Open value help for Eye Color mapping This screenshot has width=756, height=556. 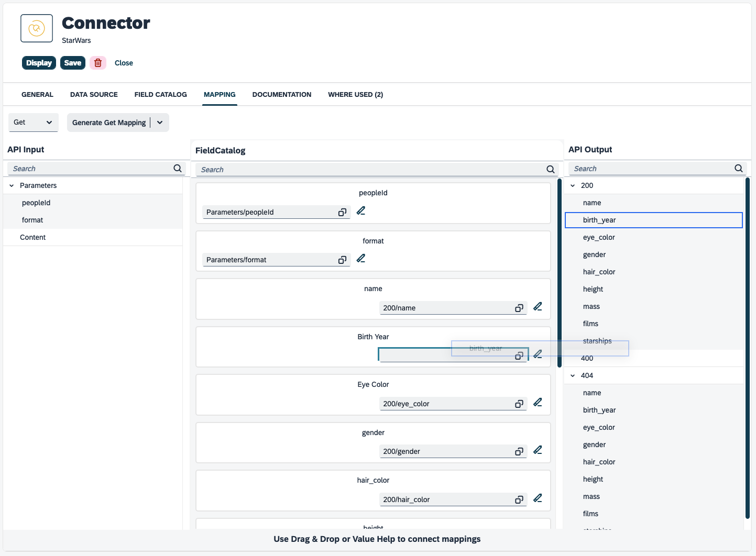[x=519, y=404]
